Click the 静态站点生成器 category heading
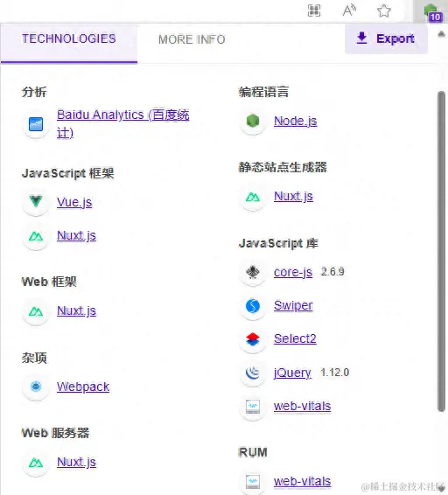Viewport: 448px width, 495px height. point(283,167)
